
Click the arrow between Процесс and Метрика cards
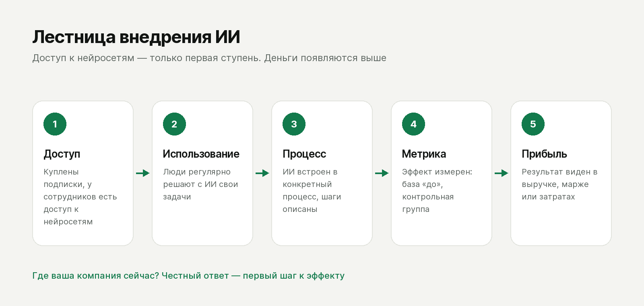(x=382, y=173)
